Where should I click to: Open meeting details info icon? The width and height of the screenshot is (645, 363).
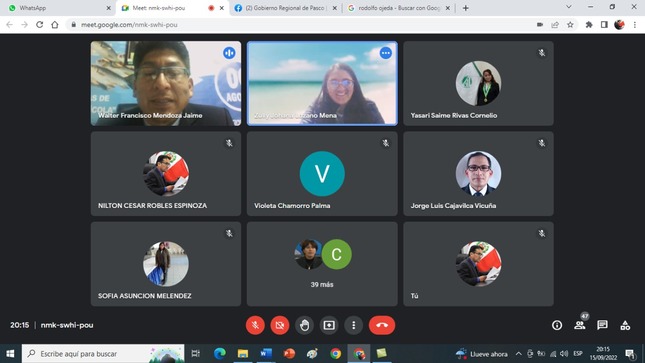[557, 325]
